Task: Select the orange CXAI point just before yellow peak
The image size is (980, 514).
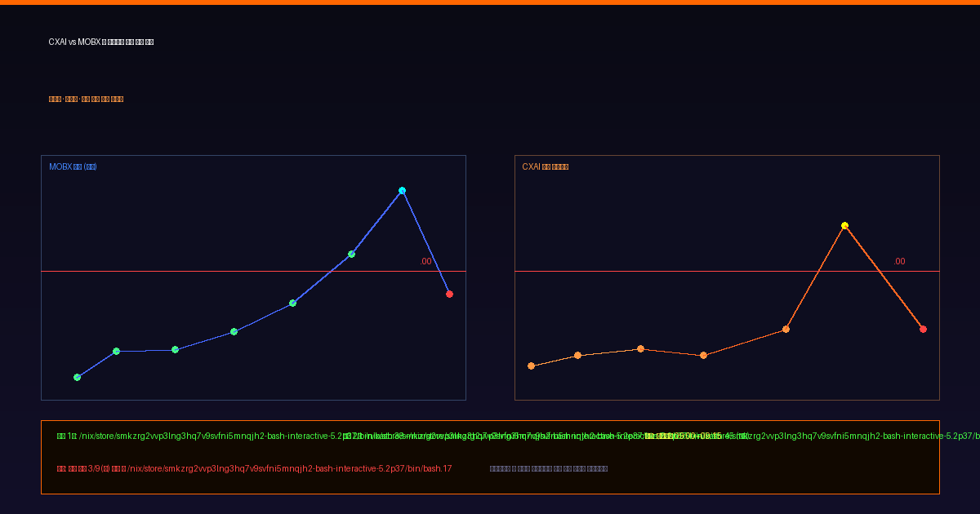Action: pyautogui.click(x=786, y=329)
